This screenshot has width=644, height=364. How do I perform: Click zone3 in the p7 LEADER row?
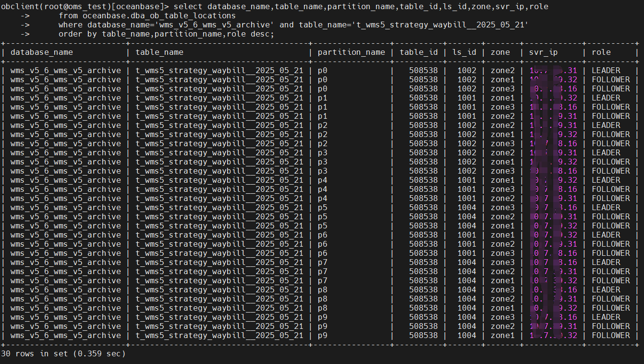tap(503, 263)
